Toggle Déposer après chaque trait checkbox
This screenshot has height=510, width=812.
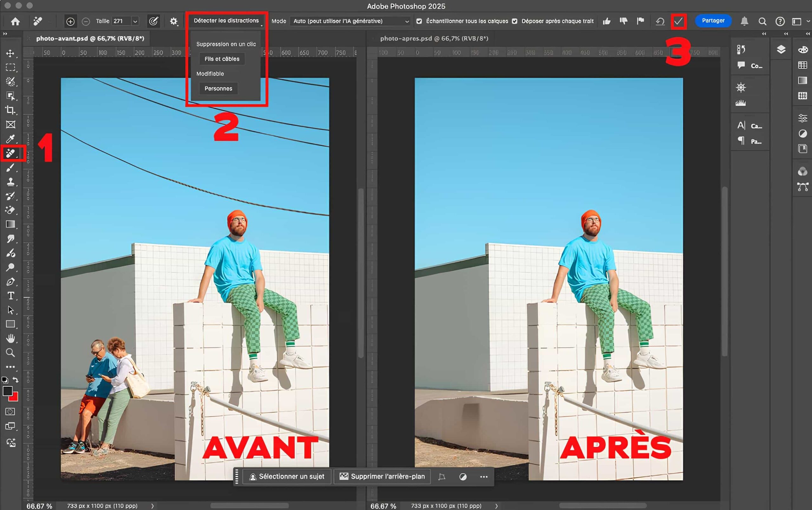click(x=514, y=21)
